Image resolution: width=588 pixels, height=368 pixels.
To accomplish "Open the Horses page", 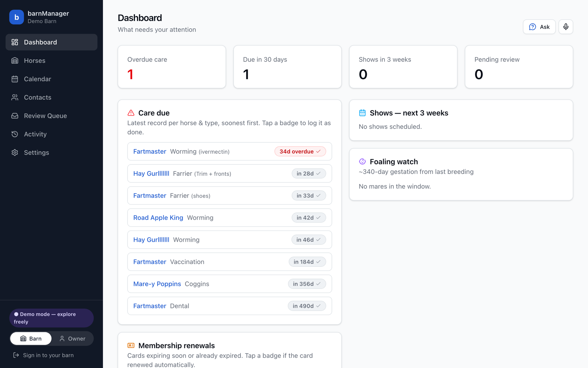I will 51,61.
